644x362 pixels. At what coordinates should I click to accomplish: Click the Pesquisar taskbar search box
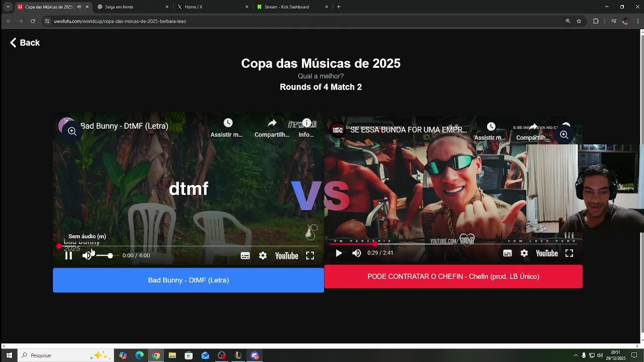tap(65, 355)
